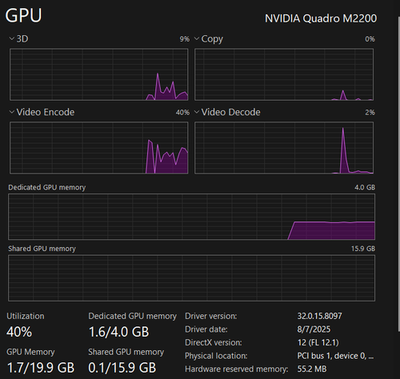This screenshot has height=379, width=400.
Task: Click the Copy engine usage graph
Action: (x=284, y=74)
